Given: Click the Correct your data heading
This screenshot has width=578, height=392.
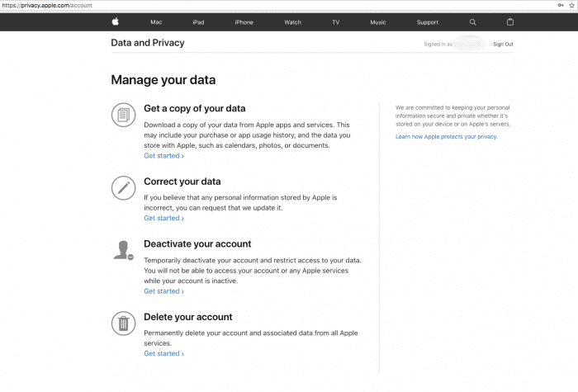Looking at the screenshot, I should coord(182,182).
